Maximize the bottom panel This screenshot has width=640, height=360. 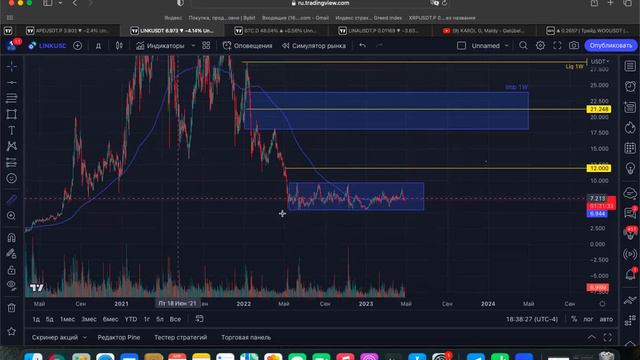(x=608, y=337)
